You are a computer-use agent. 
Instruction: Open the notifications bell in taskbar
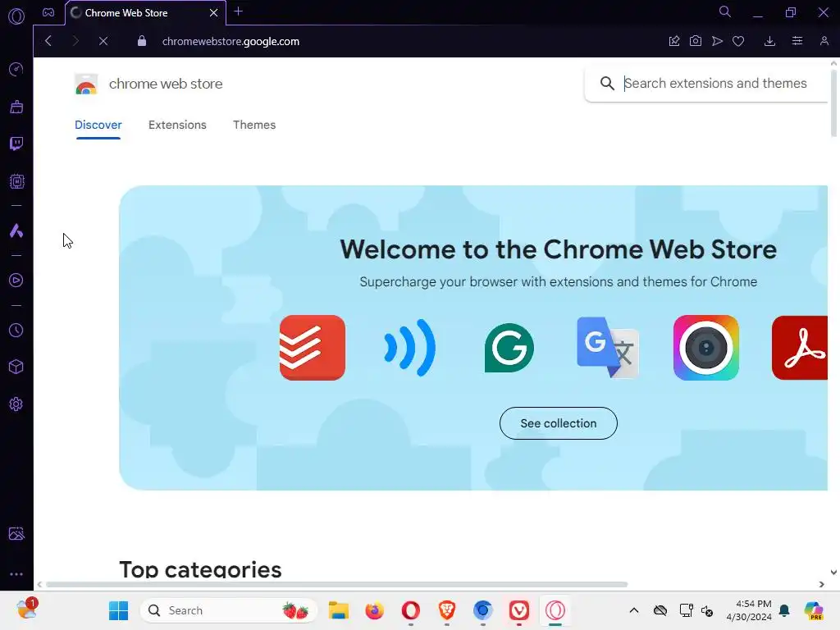pyautogui.click(x=784, y=610)
